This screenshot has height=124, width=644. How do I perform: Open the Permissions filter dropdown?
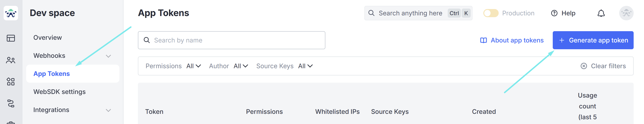193,66
